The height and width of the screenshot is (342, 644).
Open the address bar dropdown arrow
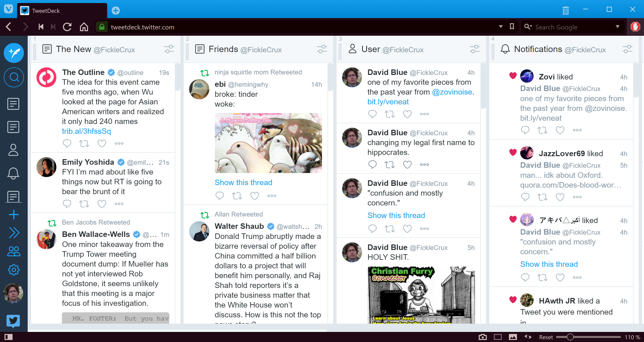[501, 27]
